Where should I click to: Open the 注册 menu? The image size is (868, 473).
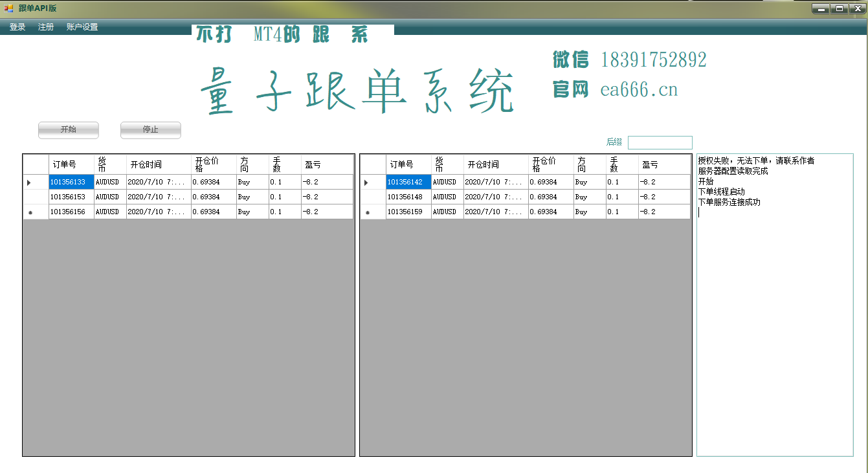[46, 27]
